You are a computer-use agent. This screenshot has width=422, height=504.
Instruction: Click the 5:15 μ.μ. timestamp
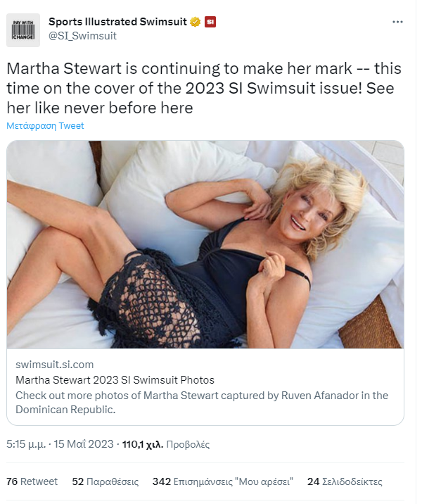(25, 444)
